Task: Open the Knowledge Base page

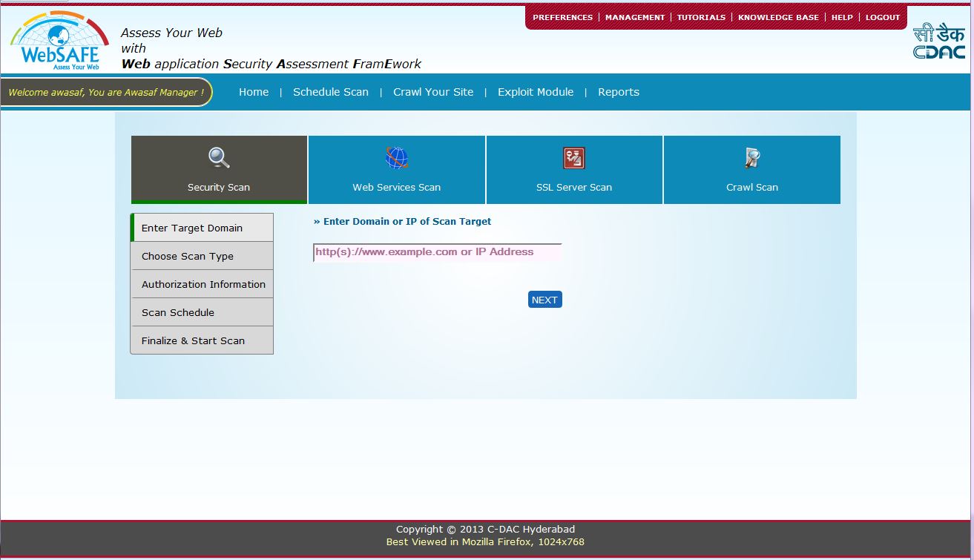Action: tap(778, 17)
